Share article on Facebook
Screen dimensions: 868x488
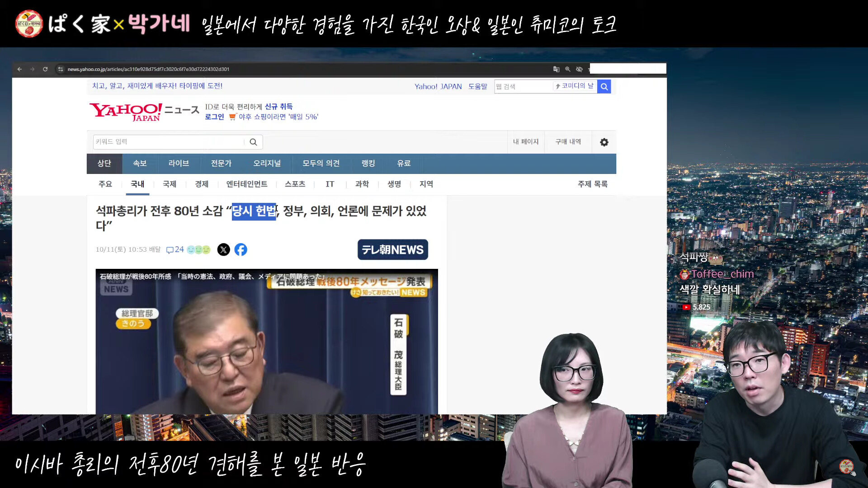point(241,249)
